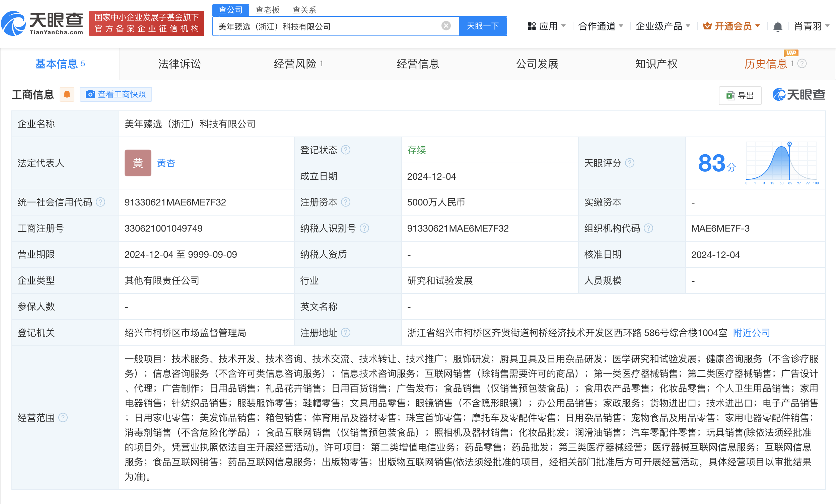Image resolution: width=836 pixels, height=504 pixels.
Task: Click registration number 330621001049749
Action: point(163,229)
